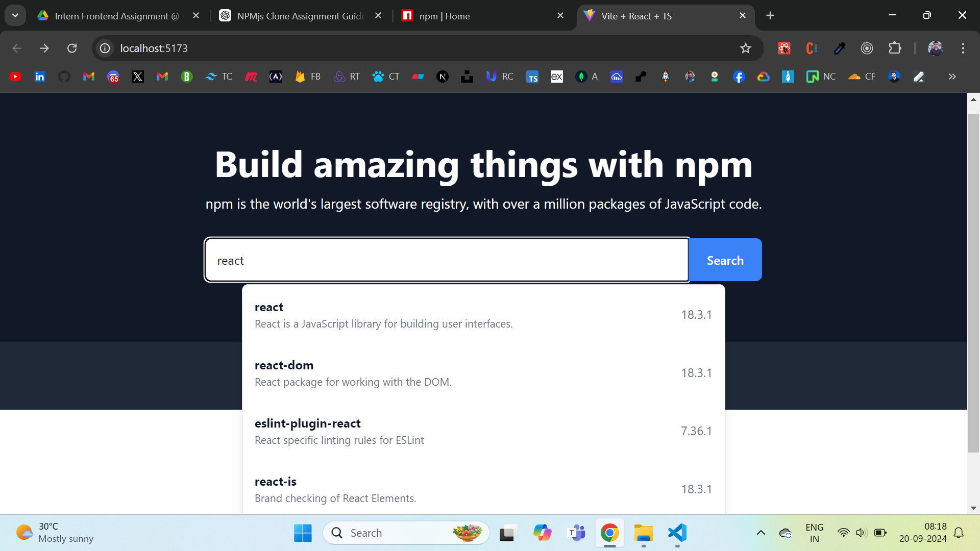The image size is (980, 551).
Task: Go forward to next page
Action: [44, 48]
